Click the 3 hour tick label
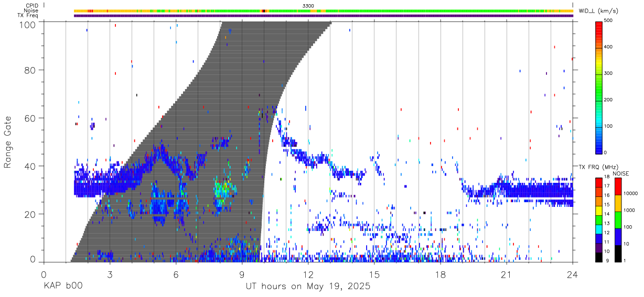Image resolution: width=644 pixels, height=297 pixels. click(110, 274)
